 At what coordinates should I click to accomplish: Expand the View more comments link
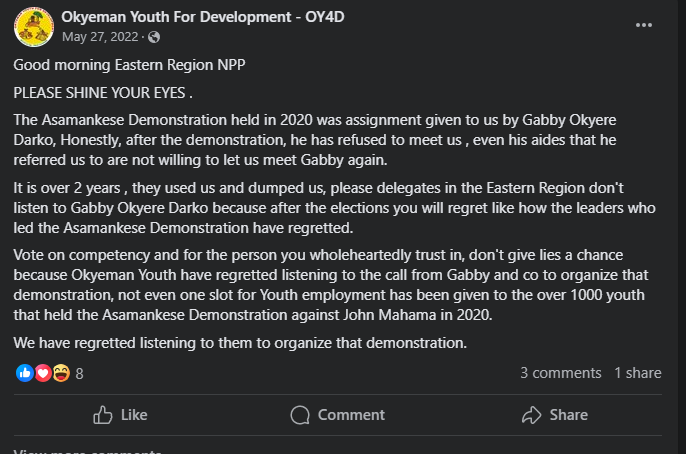[x=88, y=451]
